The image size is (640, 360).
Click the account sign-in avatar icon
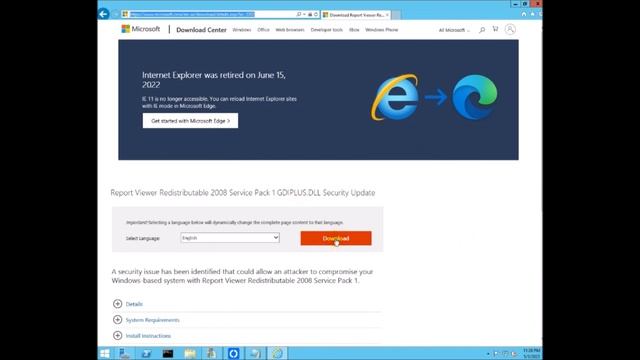coord(510,29)
